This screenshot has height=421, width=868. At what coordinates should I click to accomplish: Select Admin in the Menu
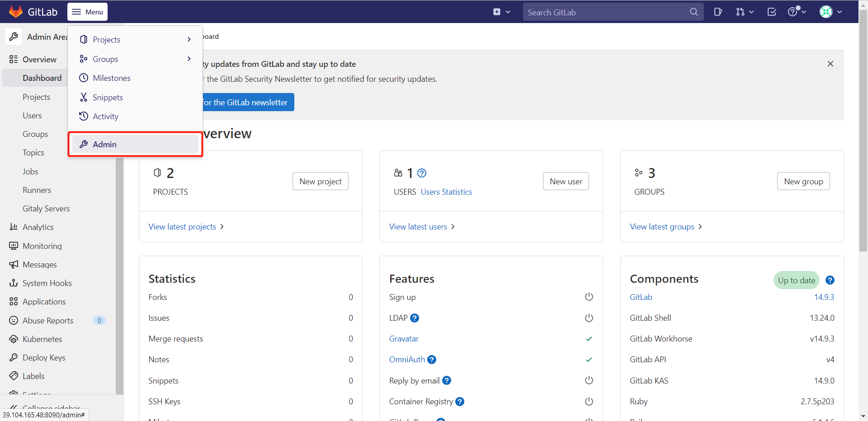pos(135,144)
